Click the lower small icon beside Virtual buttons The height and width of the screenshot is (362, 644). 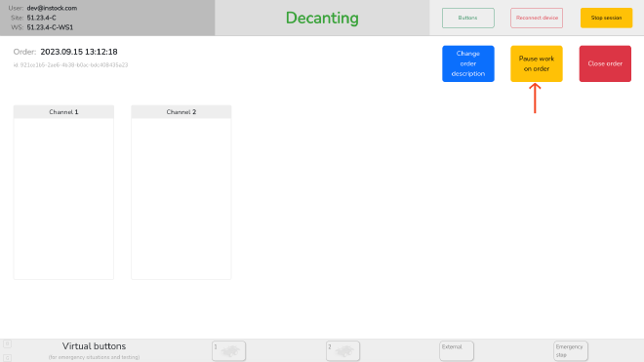click(8, 358)
